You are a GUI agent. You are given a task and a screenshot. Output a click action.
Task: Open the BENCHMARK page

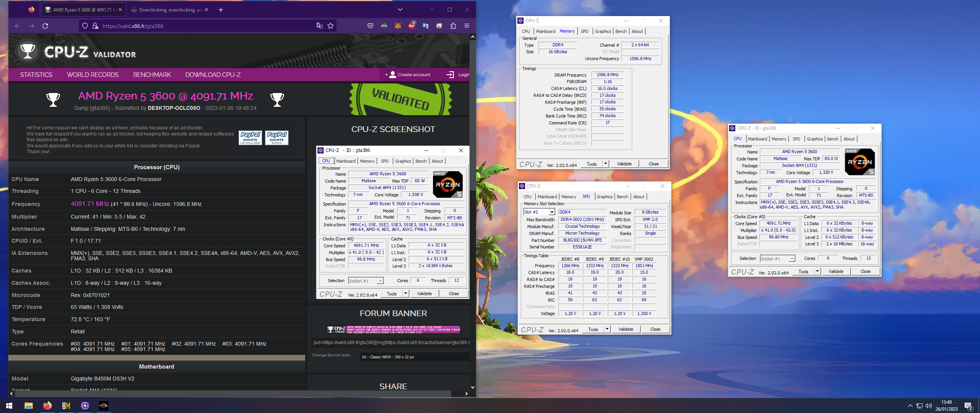pyautogui.click(x=152, y=75)
